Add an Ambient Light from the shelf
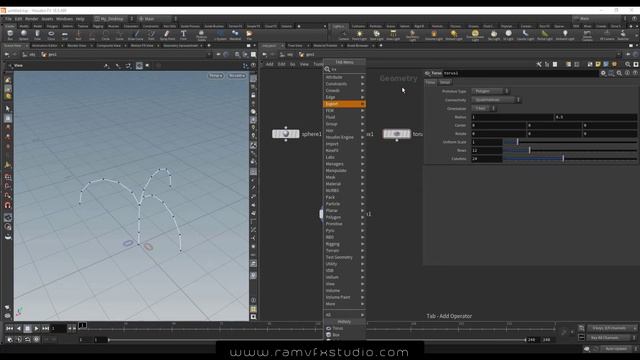Screen dimensions: 640x360 click(565, 36)
